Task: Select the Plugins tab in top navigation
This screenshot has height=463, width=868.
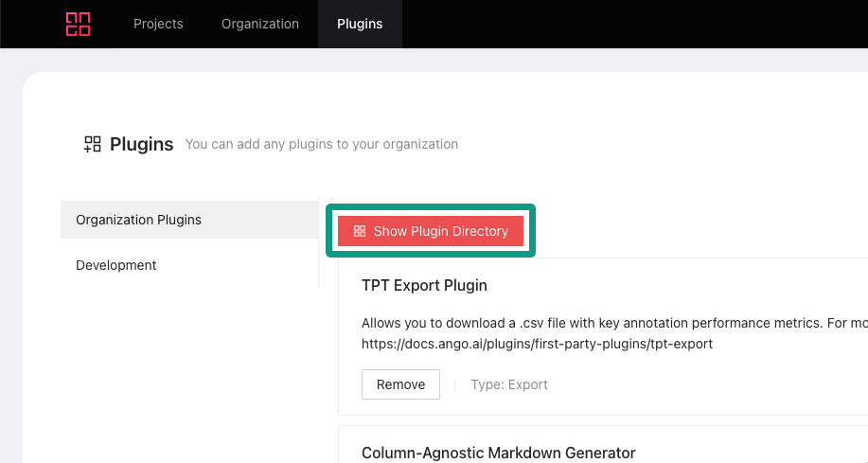Action: (x=360, y=24)
